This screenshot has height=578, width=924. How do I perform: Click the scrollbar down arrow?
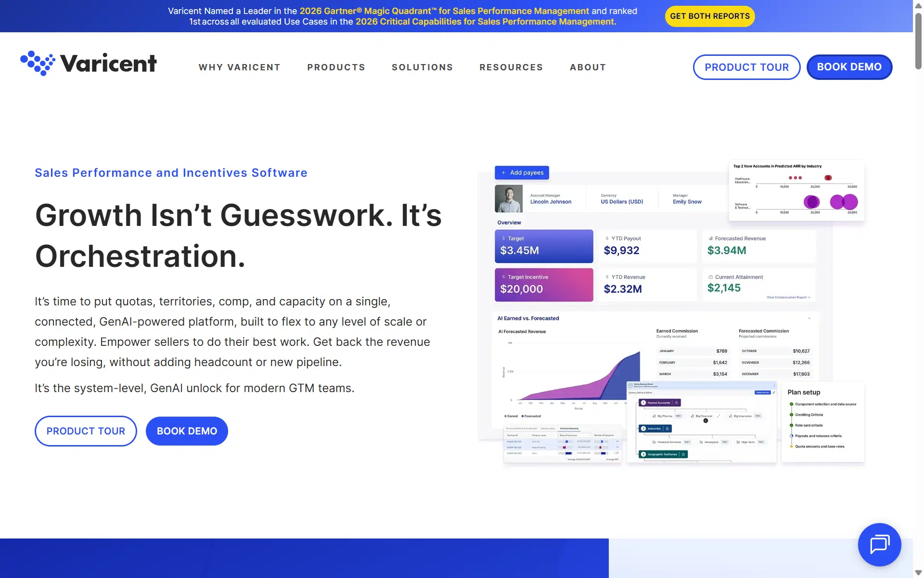tap(918, 572)
